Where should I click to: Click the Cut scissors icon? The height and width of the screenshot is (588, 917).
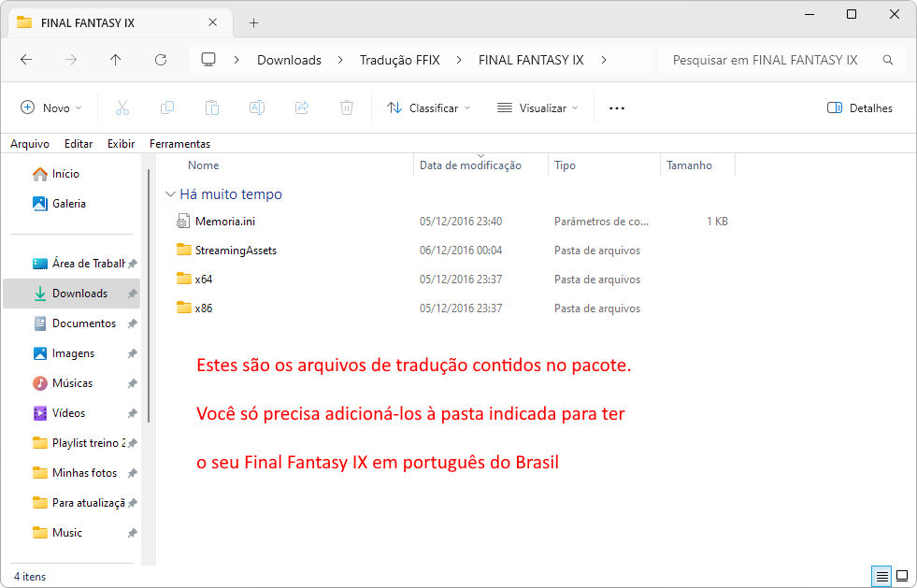point(122,108)
